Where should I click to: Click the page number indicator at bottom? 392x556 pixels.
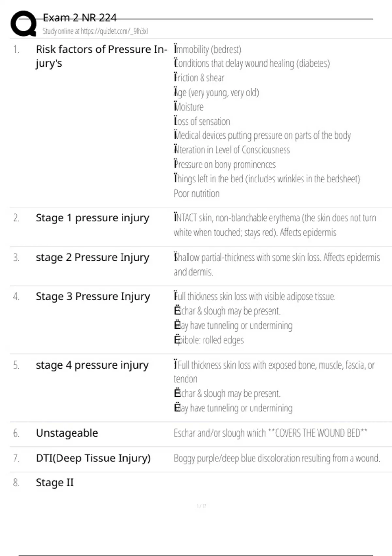202,506
